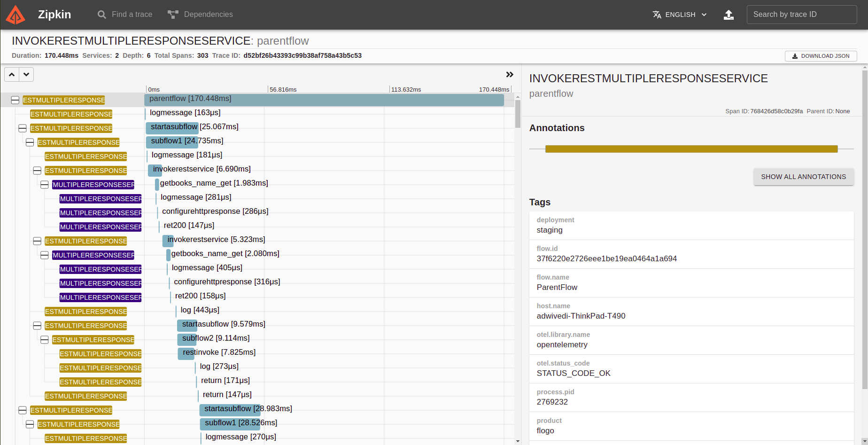Screen dimensions: 868x445
Task: Select the first invokerestservice span bar
Action: [x=155, y=170]
